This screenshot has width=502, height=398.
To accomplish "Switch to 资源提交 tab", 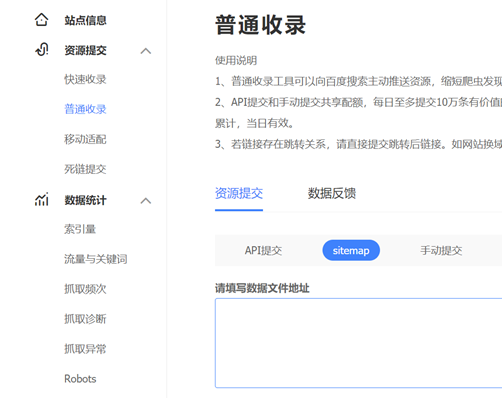I will tap(239, 193).
